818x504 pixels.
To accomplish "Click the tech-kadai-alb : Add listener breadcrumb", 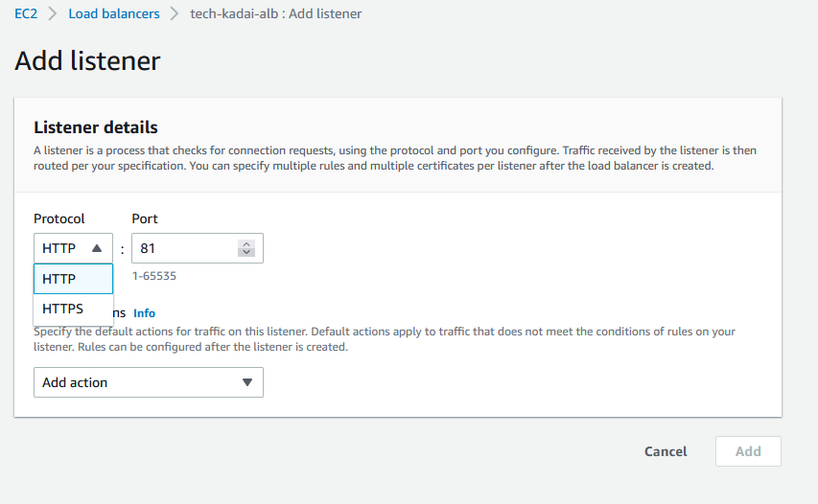I will click(x=275, y=14).
